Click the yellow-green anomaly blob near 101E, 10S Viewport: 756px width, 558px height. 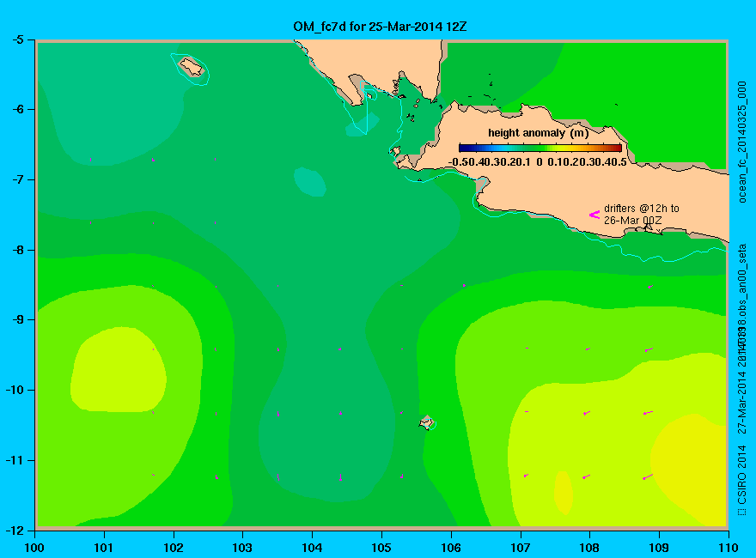point(119,370)
